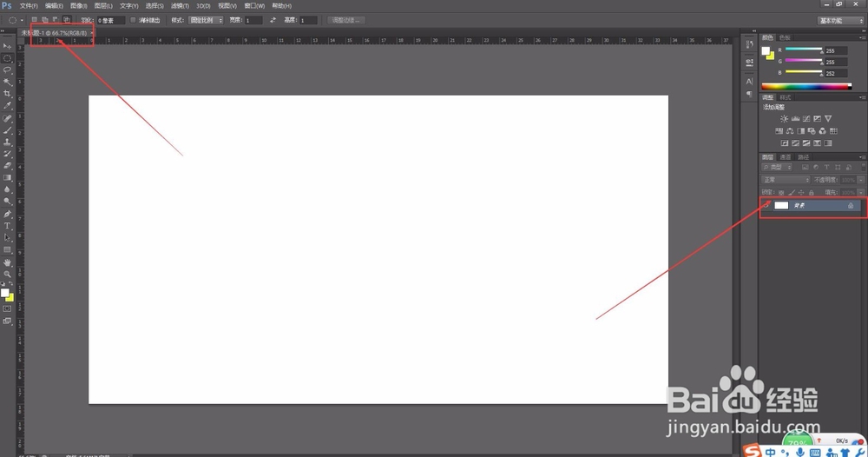The height and width of the screenshot is (457, 868).
Task: Select the Eraser tool
Action: [7, 166]
